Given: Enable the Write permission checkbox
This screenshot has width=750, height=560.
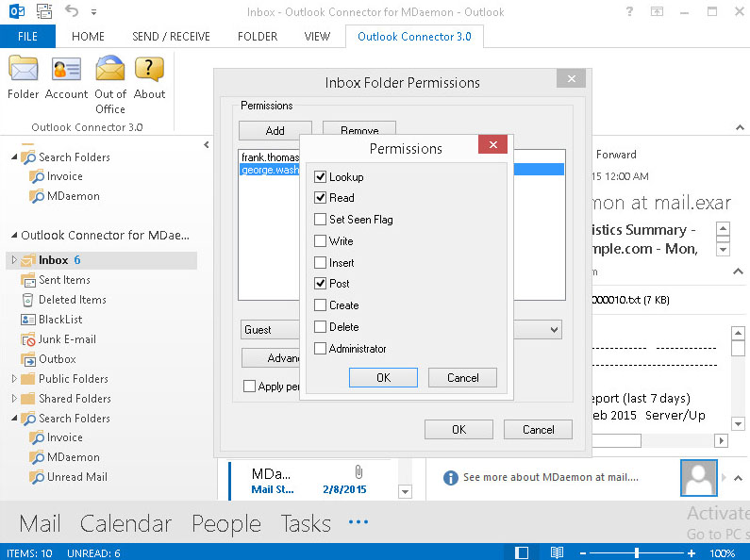Looking at the screenshot, I should coord(321,241).
